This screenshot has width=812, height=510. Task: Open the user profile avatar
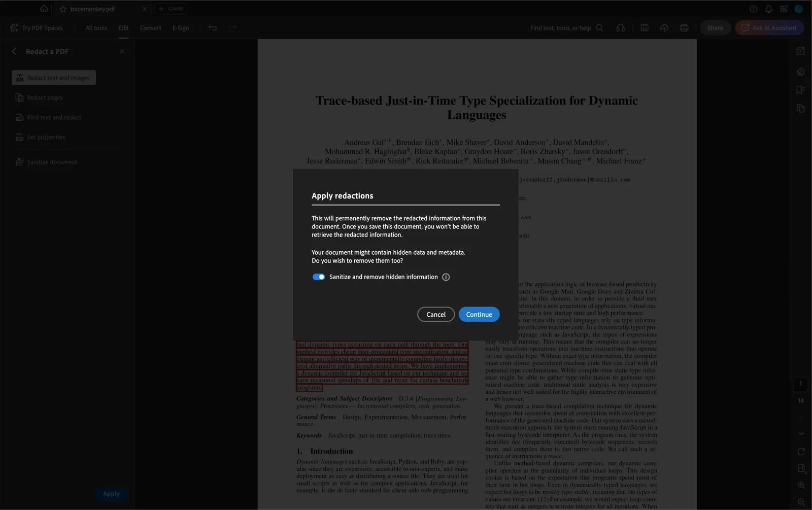click(x=799, y=9)
